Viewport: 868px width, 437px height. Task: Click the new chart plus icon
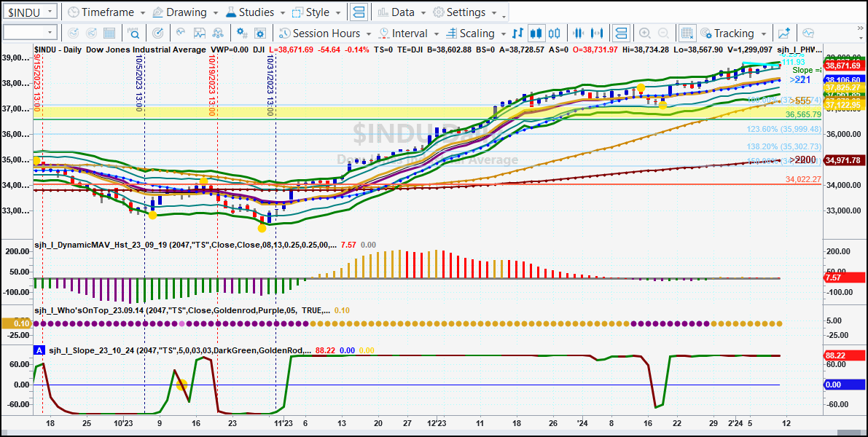pos(784,34)
